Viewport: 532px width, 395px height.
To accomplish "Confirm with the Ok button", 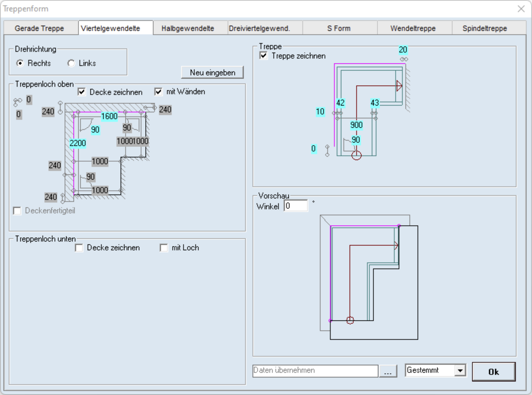I will 494,372.
